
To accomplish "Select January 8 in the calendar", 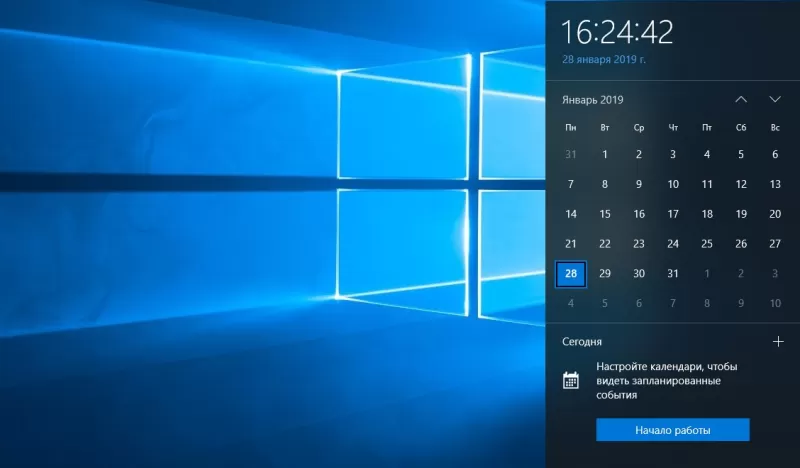I will [605, 184].
